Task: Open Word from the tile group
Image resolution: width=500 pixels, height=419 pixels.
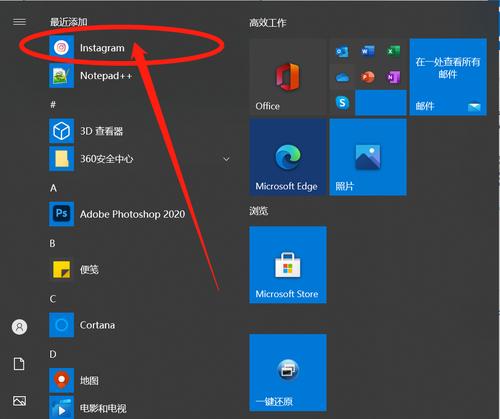Action: coord(368,51)
